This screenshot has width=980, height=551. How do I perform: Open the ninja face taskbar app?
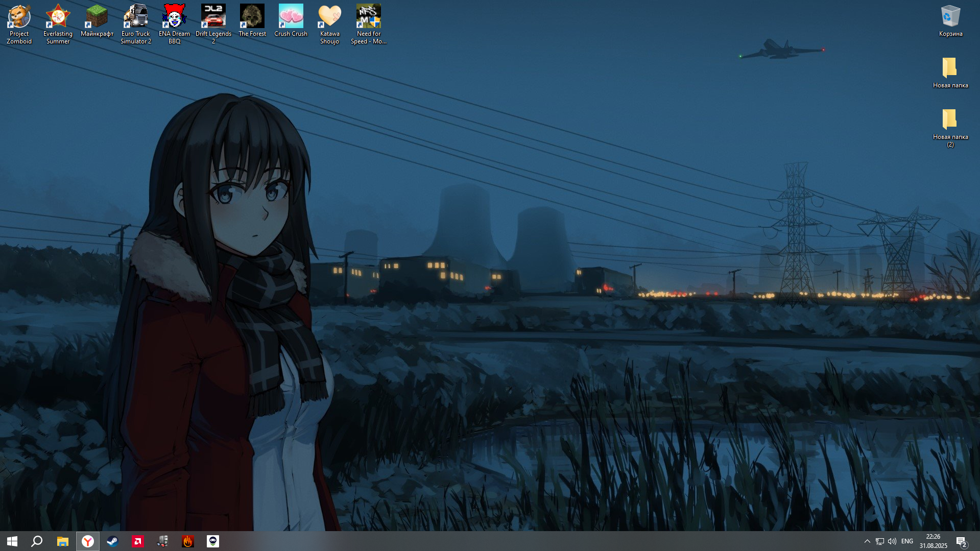[x=213, y=541]
